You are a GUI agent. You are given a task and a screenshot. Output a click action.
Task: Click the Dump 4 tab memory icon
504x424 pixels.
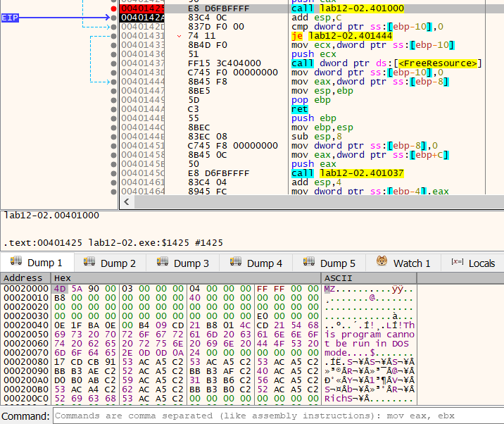tap(236, 262)
